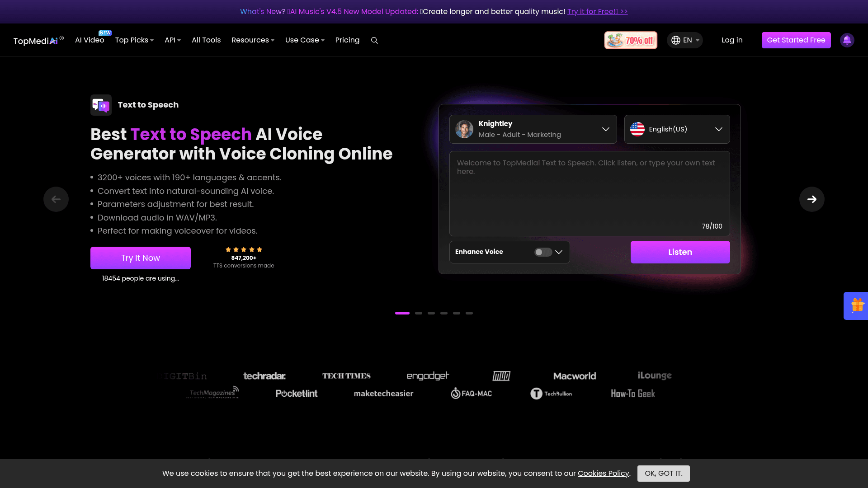Click the iLounge logo

click(655, 375)
